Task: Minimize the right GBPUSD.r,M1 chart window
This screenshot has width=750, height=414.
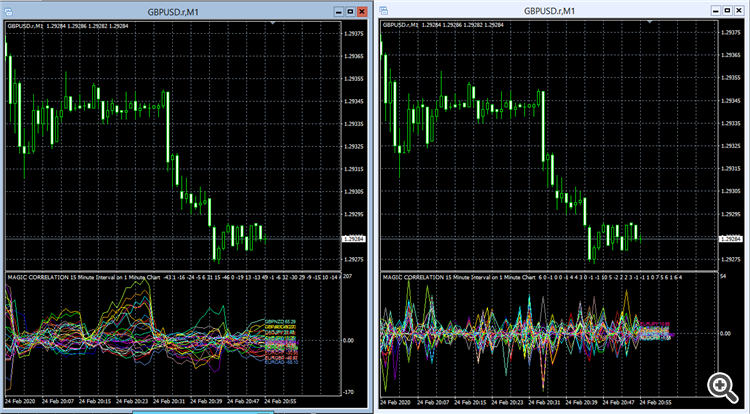Action: pos(716,11)
